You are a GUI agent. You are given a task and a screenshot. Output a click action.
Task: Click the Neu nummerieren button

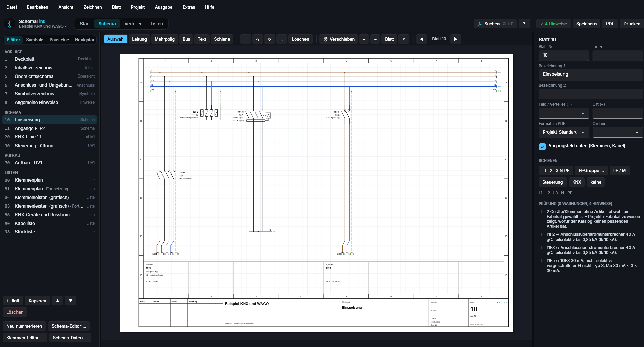pyautogui.click(x=24, y=326)
